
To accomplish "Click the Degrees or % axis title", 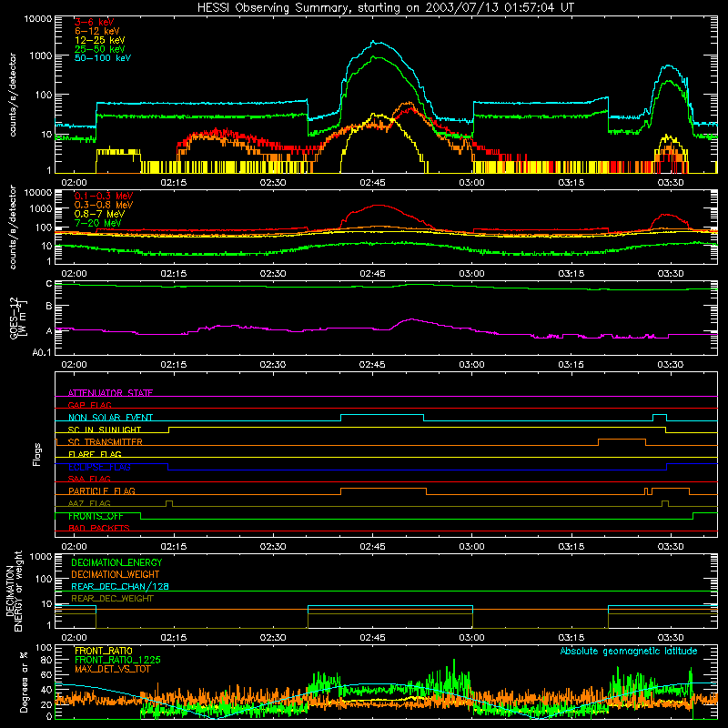I will click(24, 682).
